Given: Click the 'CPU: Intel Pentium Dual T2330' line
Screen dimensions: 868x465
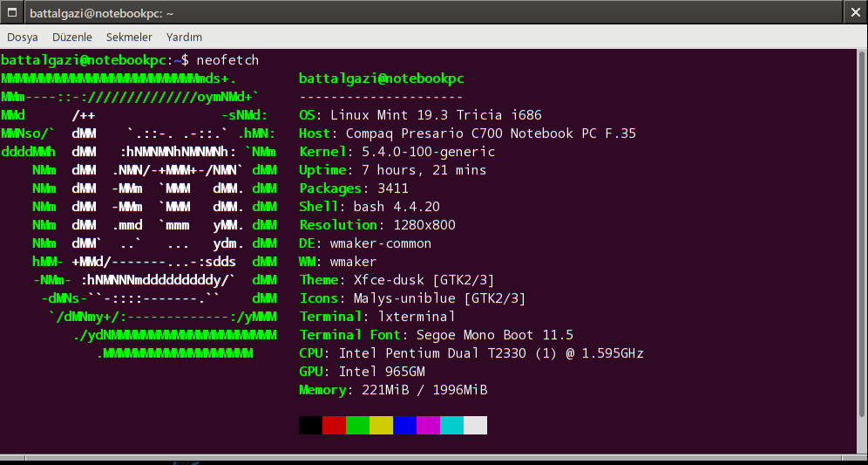Looking at the screenshot, I should (471, 353).
